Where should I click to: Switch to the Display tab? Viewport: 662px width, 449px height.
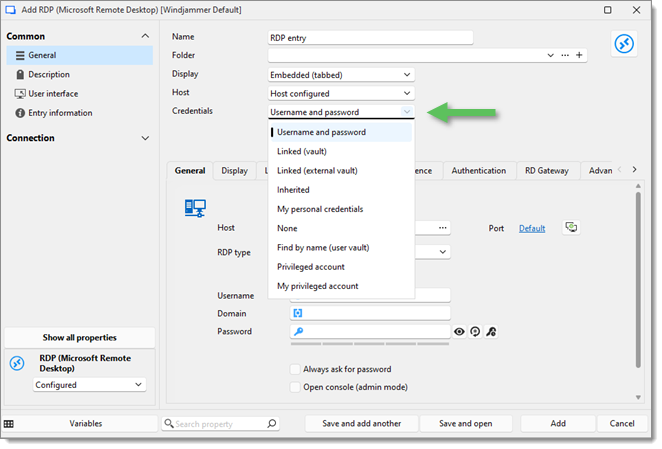click(x=234, y=171)
